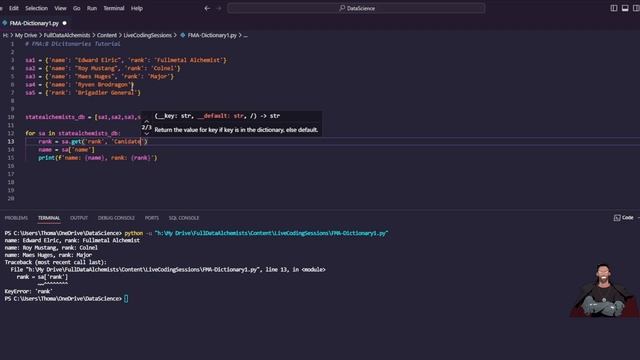Switch to the OUTPUT panel tab
The width and height of the screenshot is (640, 360).
(x=79, y=218)
